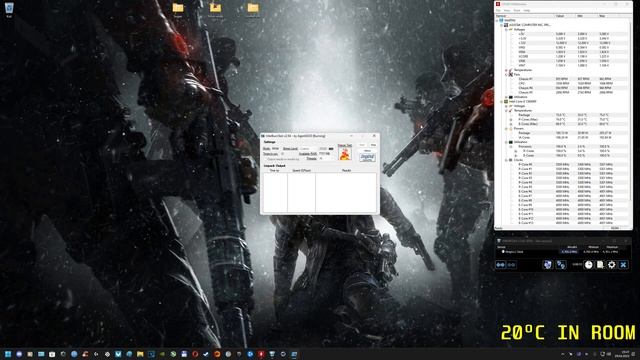The image size is (640, 360).
Task: Expand motherboard Temperatures node in HWMonitor
Action: coord(506,70)
